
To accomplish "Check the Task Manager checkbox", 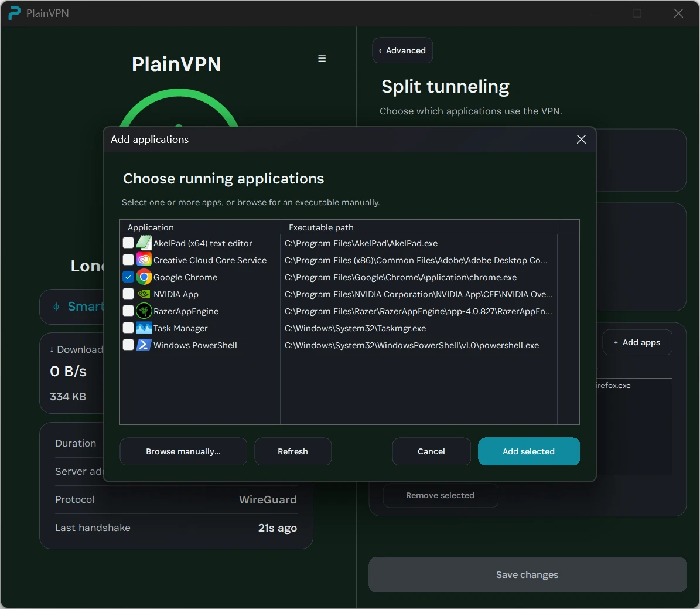I will (x=128, y=328).
